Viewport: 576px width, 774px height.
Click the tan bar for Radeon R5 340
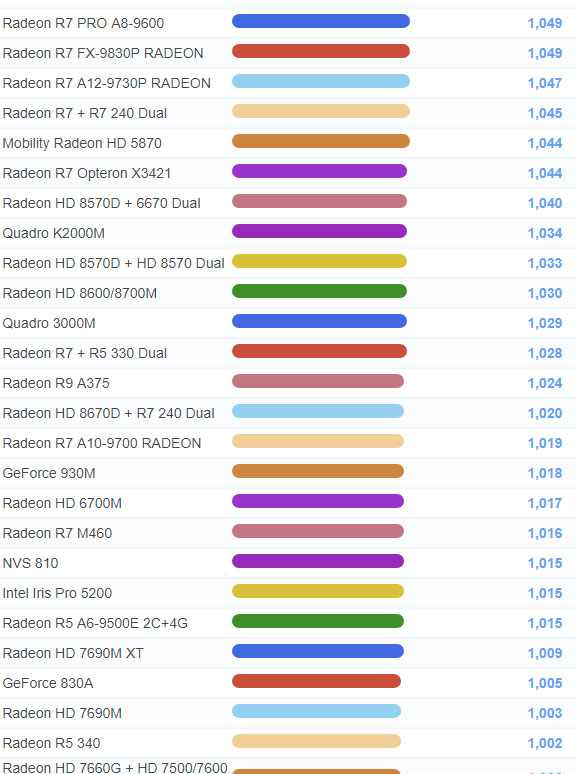pos(316,741)
